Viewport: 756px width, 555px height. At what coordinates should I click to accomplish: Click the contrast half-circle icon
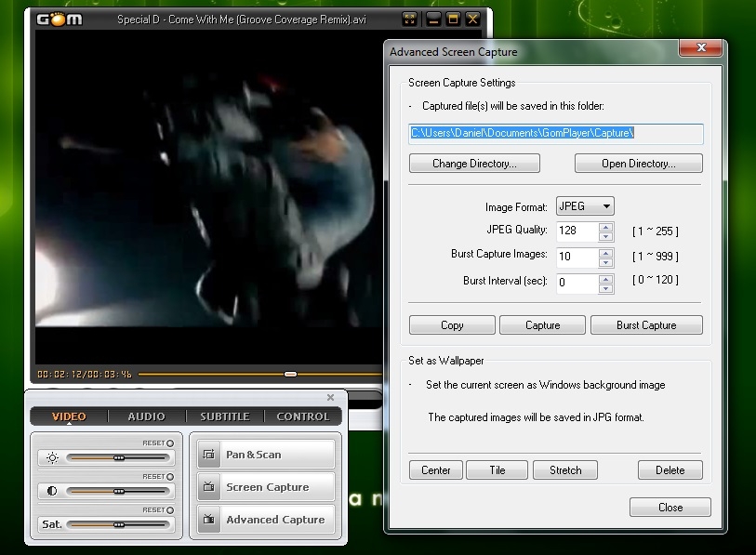[52, 491]
